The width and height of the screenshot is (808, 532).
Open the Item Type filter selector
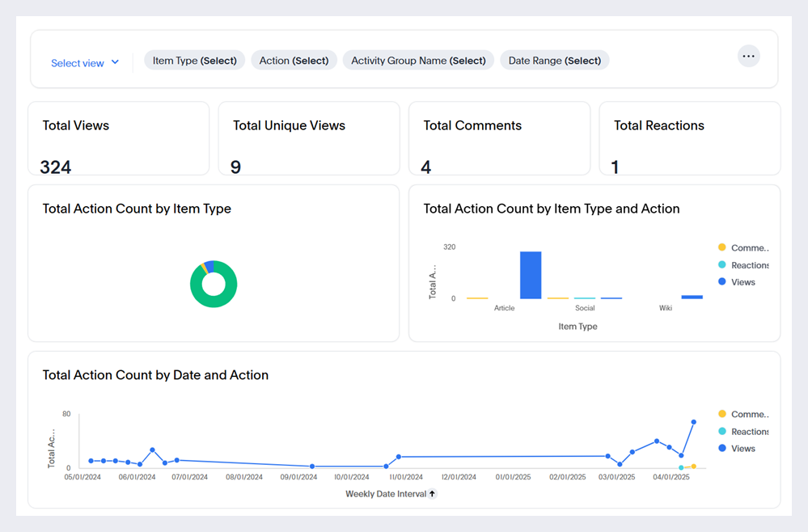194,60
